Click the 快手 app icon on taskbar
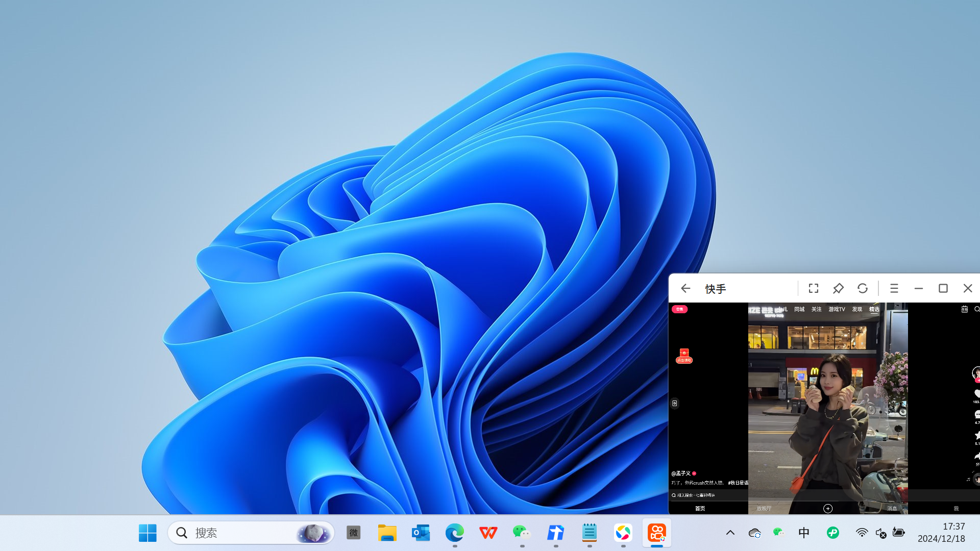The image size is (980, 551). click(657, 533)
